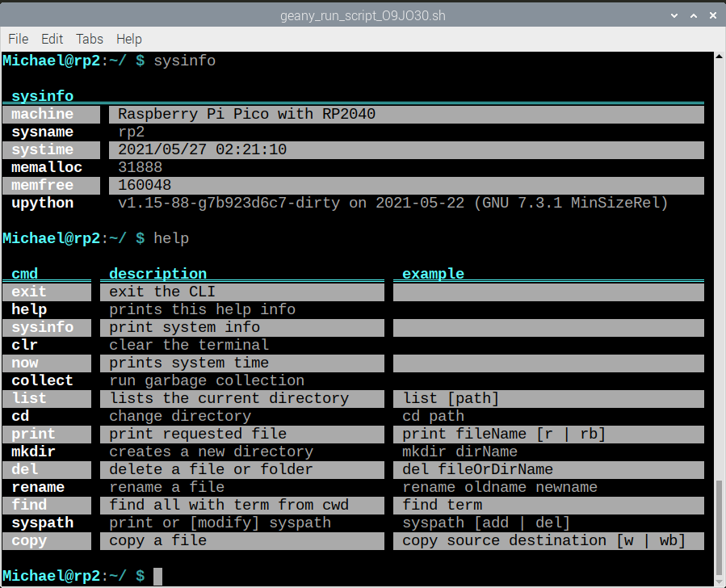Click the 'systime' label

coord(42,149)
